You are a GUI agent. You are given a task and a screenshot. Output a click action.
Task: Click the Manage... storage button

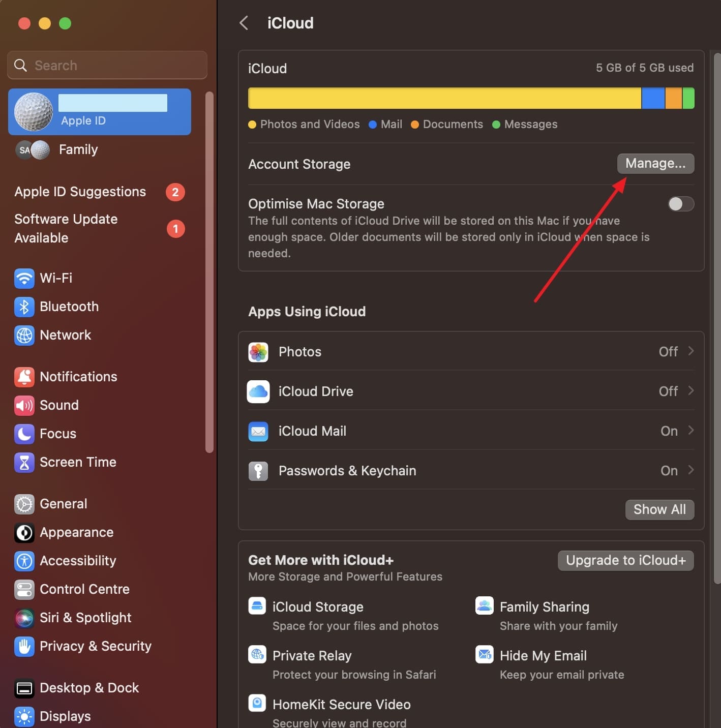[655, 164]
